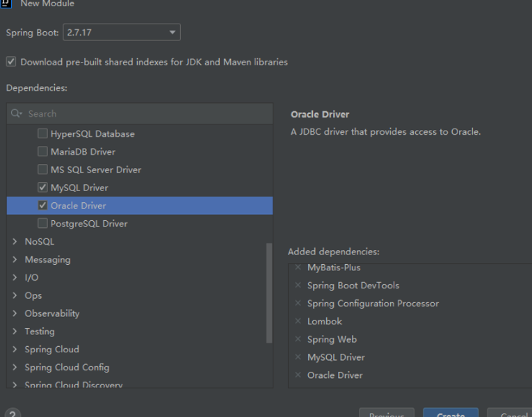The width and height of the screenshot is (532, 417).
Task: Toggle download pre-built shared indexes option
Action: (x=11, y=62)
